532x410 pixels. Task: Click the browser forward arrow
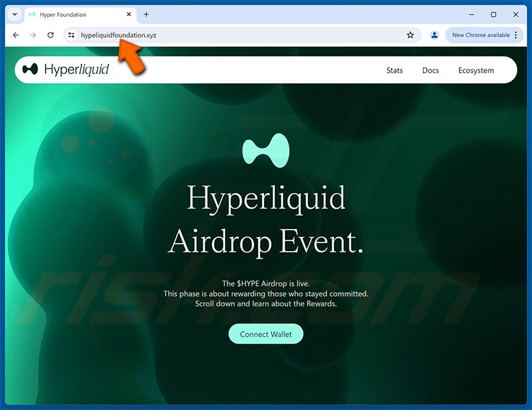point(33,35)
